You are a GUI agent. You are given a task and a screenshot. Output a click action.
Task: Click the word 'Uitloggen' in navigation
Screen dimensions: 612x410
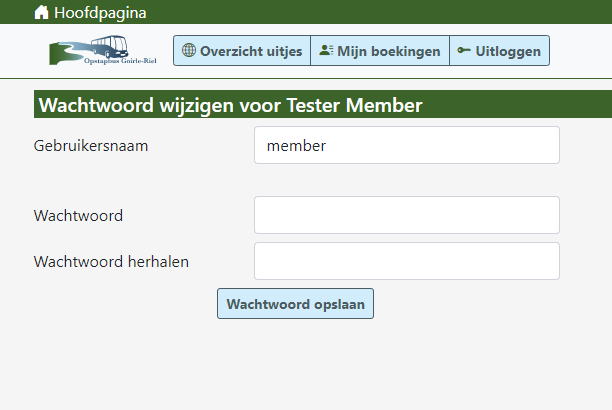tap(508, 51)
